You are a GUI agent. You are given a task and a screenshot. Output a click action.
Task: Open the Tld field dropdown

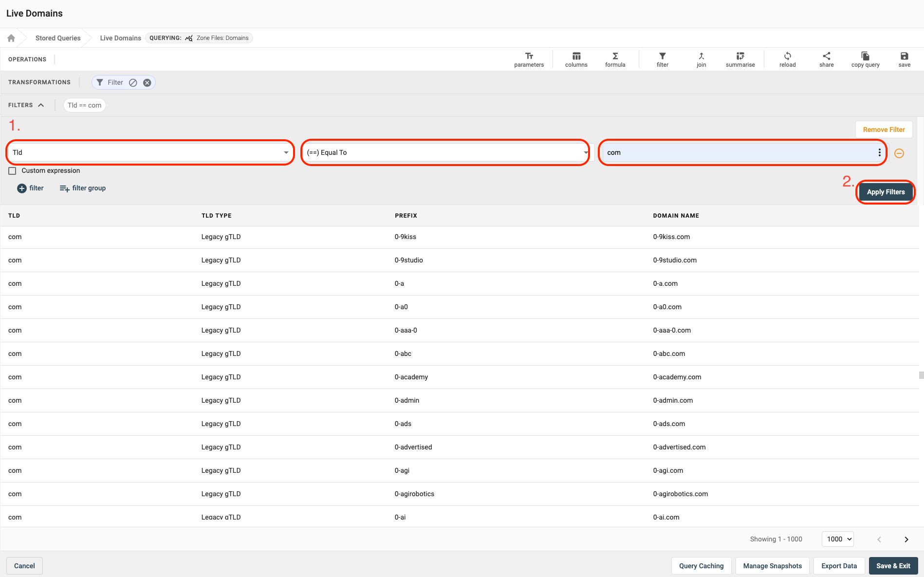point(150,152)
